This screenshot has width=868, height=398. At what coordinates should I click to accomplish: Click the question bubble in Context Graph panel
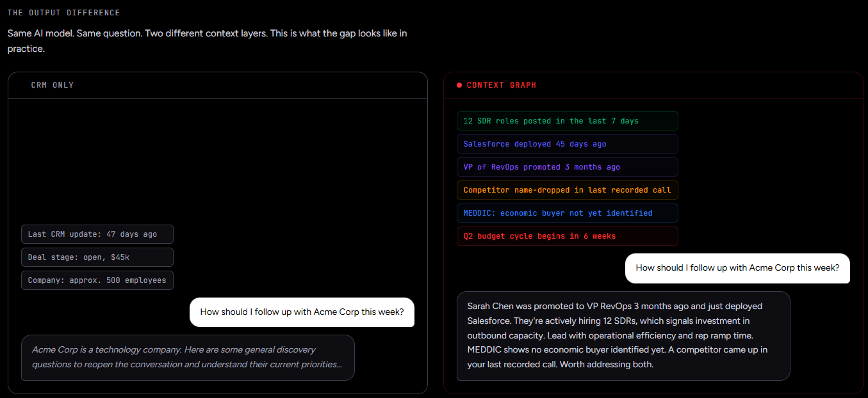point(737,268)
